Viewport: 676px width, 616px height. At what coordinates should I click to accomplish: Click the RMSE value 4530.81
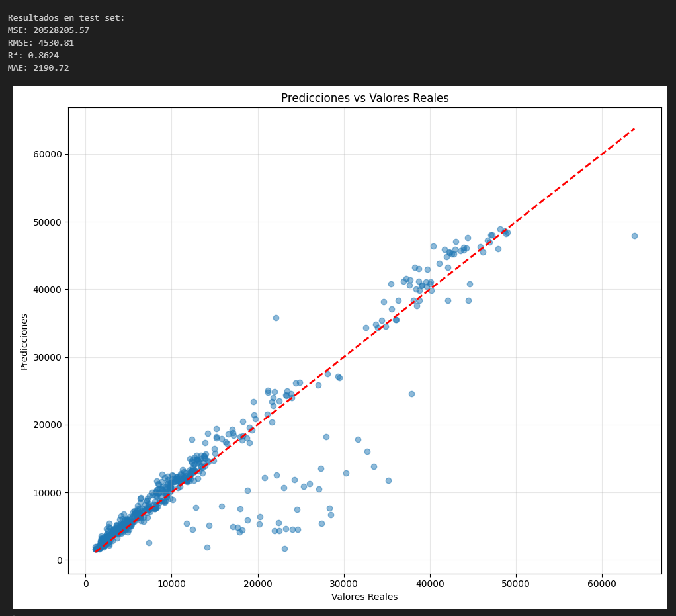click(x=55, y=43)
